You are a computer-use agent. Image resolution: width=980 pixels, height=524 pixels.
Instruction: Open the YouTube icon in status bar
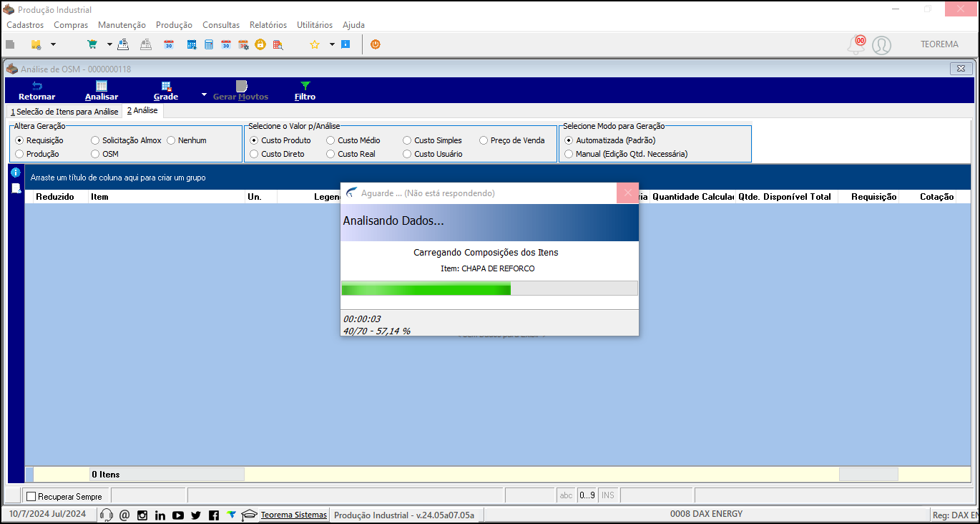178,515
